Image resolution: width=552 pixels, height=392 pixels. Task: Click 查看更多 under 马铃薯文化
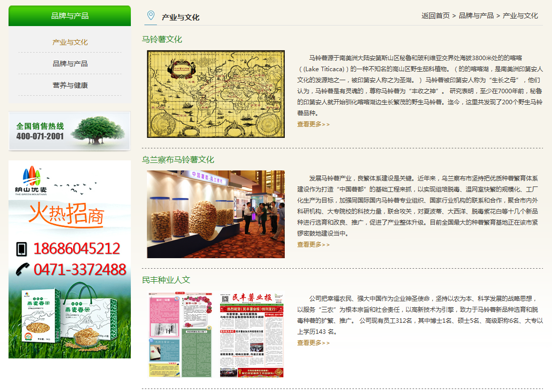(x=310, y=123)
